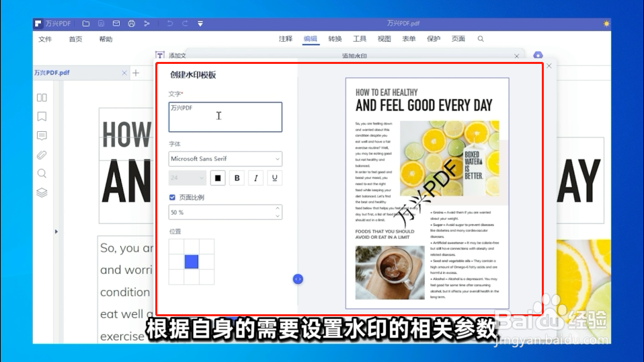This screenshot has height=362, width=644.
Task: Switch to the 工具 tab
Action: (x=360, y=38)
